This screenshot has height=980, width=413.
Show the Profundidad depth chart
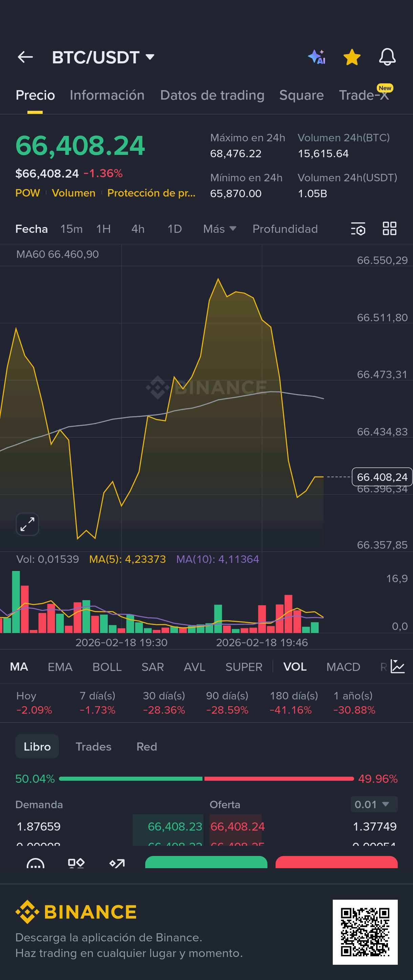coord(285,229)
